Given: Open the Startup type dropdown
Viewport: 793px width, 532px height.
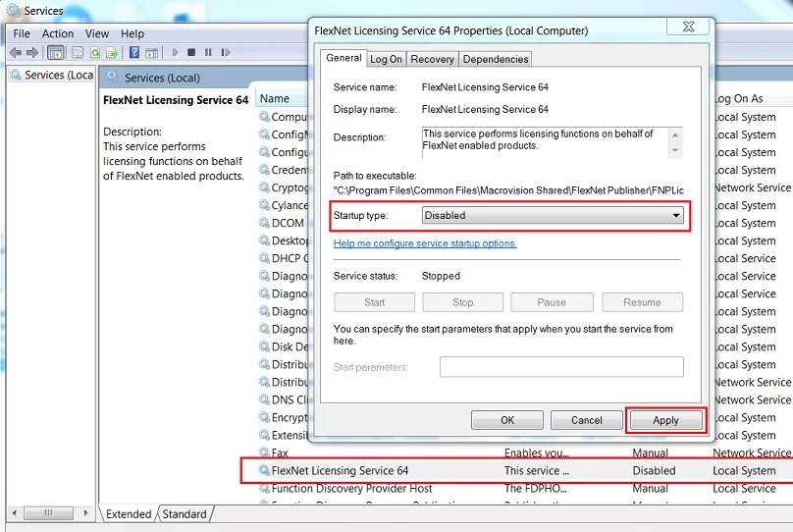Looking at the screenshot, I should [x=553, y=215].
